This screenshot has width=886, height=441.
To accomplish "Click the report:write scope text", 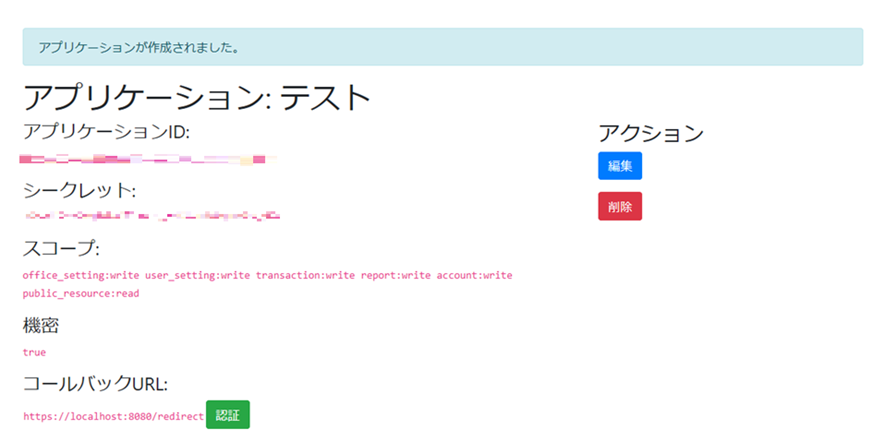I will (x=400, y=275).
